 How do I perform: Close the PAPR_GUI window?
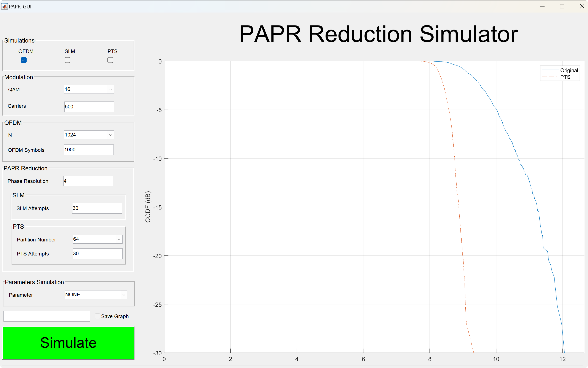point(582,6)
